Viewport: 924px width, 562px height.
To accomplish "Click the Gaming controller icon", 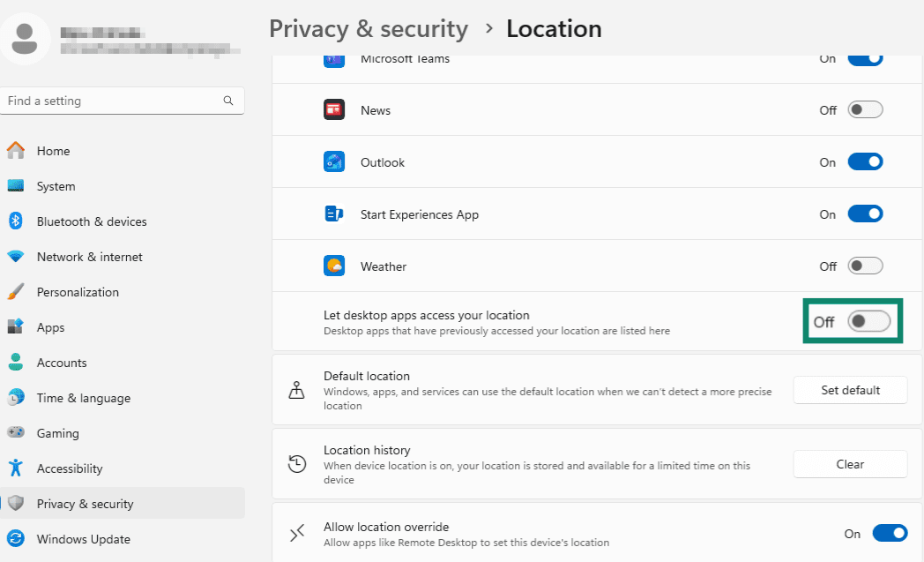I will (x=16, y=432).
